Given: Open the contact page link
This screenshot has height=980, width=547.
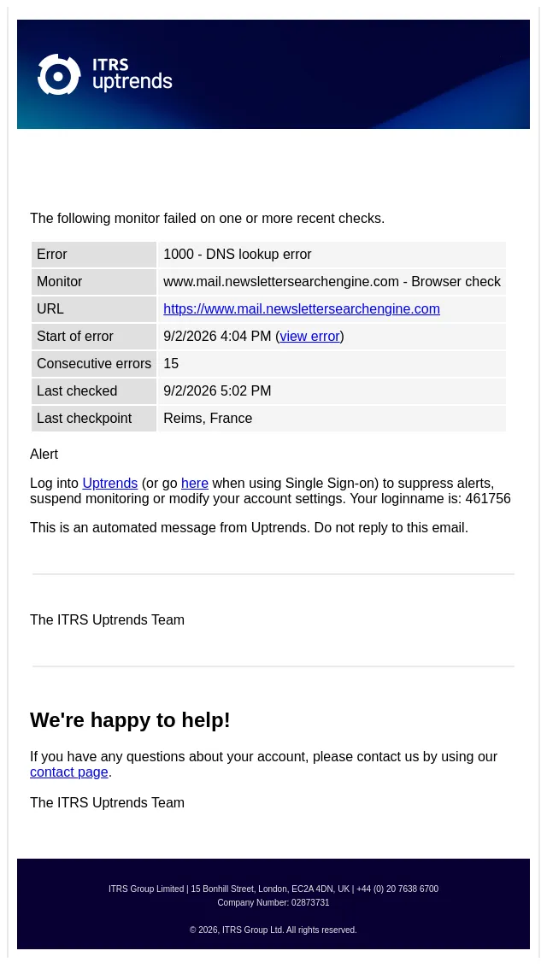Looking at the screenshot, I should (68, 772).
